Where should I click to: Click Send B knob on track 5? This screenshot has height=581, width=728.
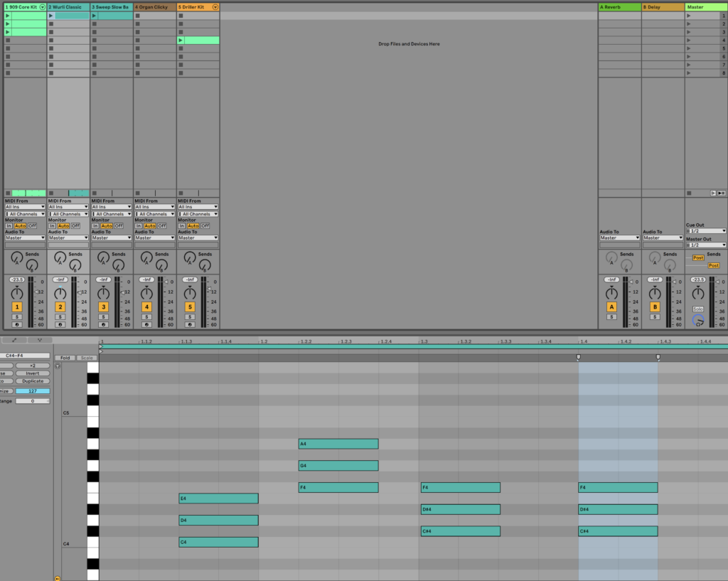(x=205, y=265)
